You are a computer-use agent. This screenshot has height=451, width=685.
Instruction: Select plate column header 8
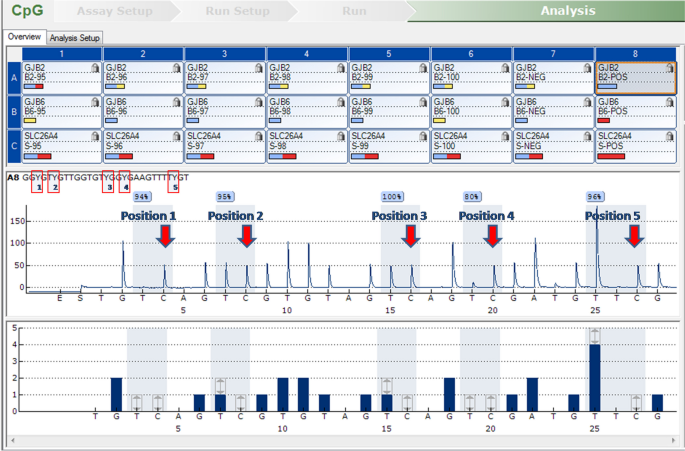pos(635,53)
